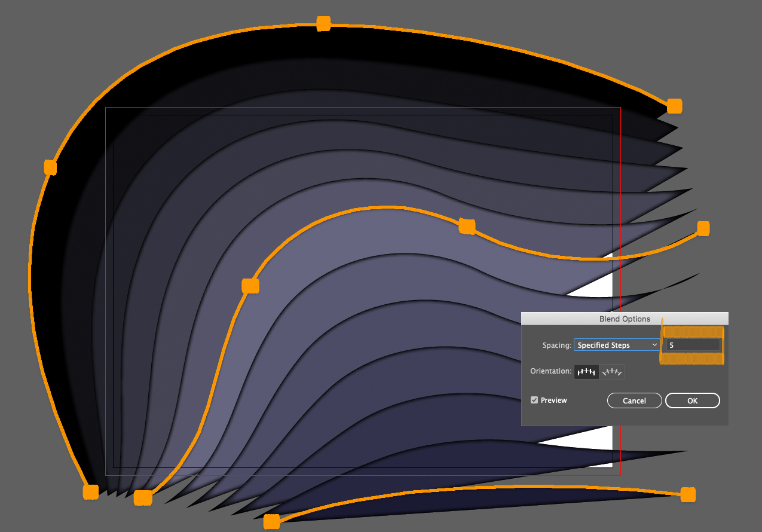762x532 pixels.
Task: Select the top-right anchor of the outer shape
Action: click(675, 106)
